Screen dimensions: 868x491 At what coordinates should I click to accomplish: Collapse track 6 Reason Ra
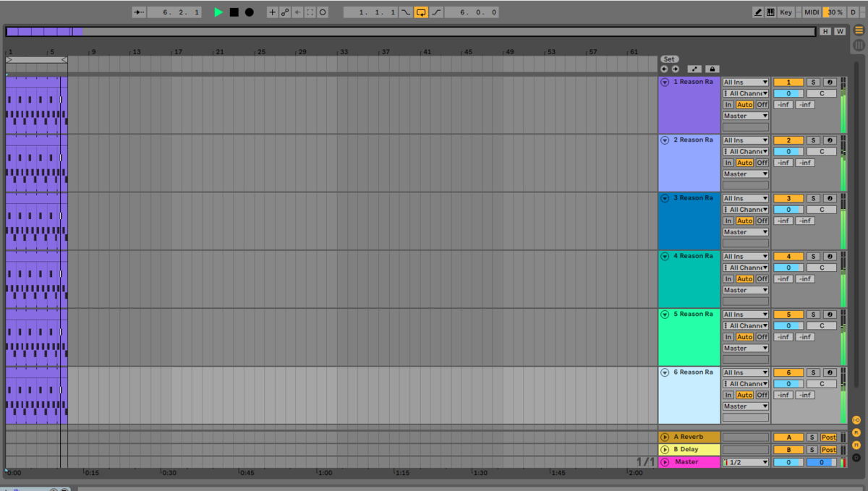pos(665,372)
